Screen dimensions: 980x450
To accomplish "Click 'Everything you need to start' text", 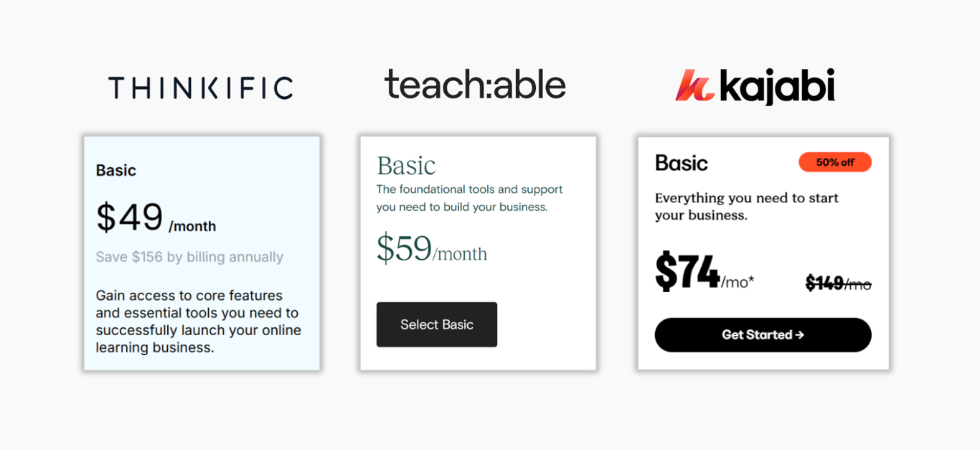I will click(x=747, y=198).
